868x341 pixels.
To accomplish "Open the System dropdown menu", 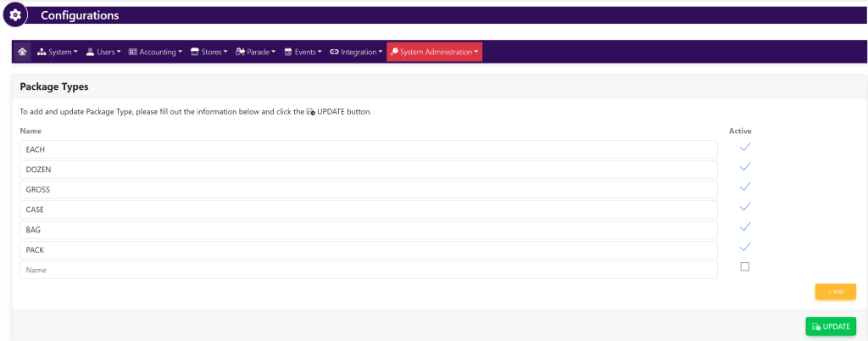I will [x=58, y=52].
